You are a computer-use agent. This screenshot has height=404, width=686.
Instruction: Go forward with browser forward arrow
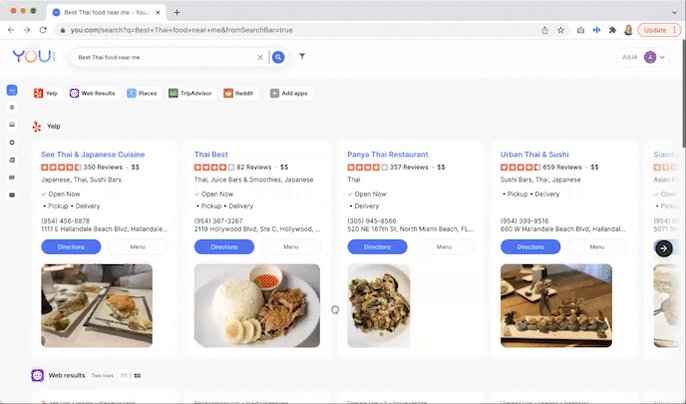(x=27, y=30)
